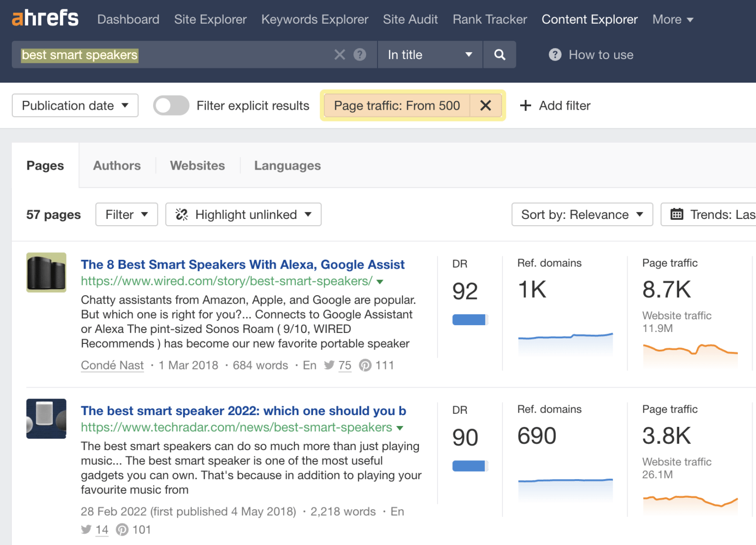The image size is (756, 545).
Task: Click the Twitter icon on the TechRadar result
Action: point(86,529)
